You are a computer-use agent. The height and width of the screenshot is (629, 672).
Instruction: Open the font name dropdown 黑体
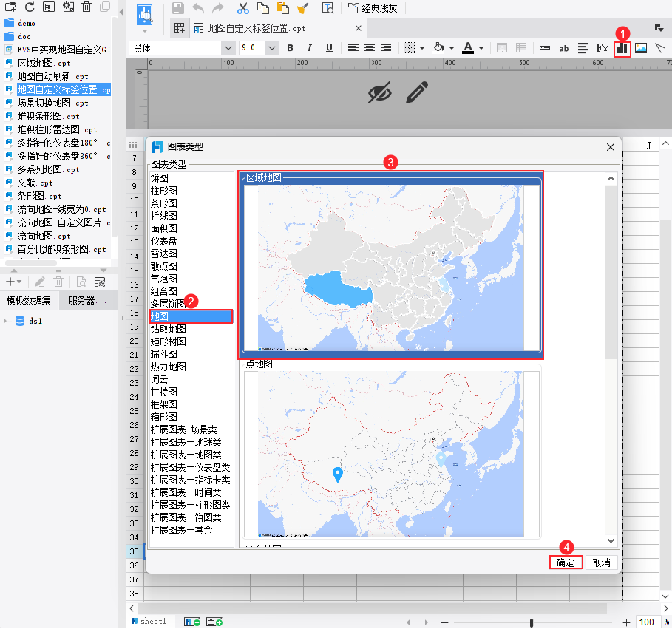coord(182,48)
